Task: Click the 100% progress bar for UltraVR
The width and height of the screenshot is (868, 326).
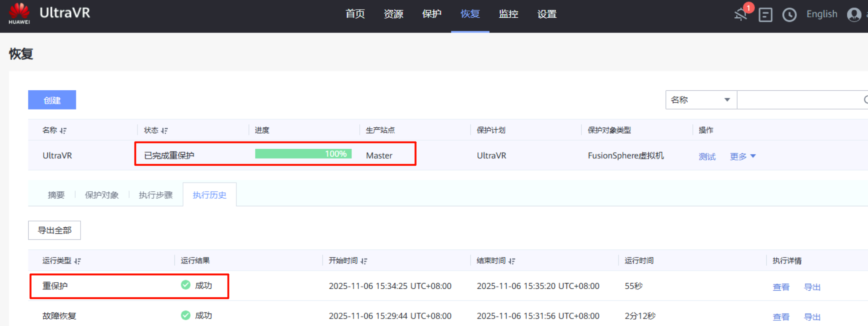Action: [x=303, y=154]
